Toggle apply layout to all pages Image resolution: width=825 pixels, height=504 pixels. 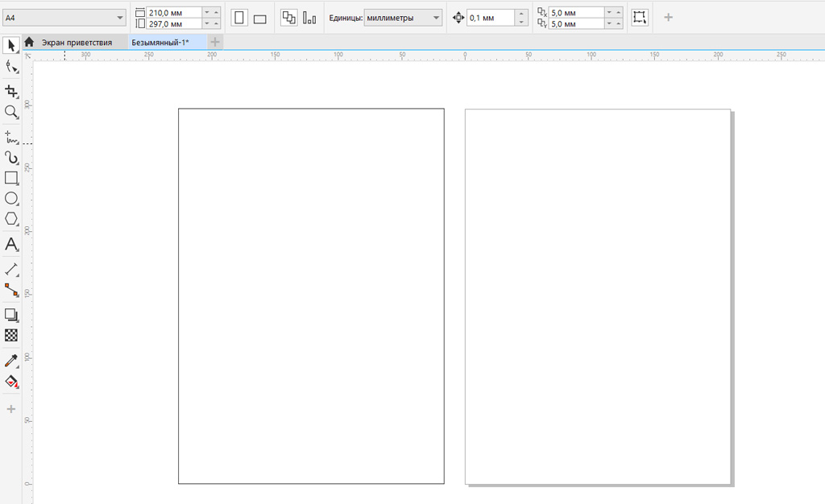(x=288, y=18)
